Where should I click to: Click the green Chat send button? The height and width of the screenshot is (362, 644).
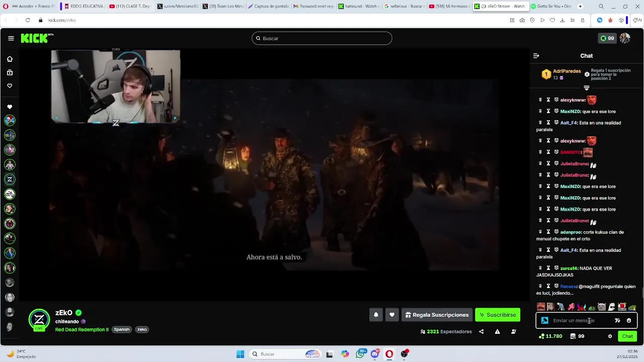coord(627,336)
